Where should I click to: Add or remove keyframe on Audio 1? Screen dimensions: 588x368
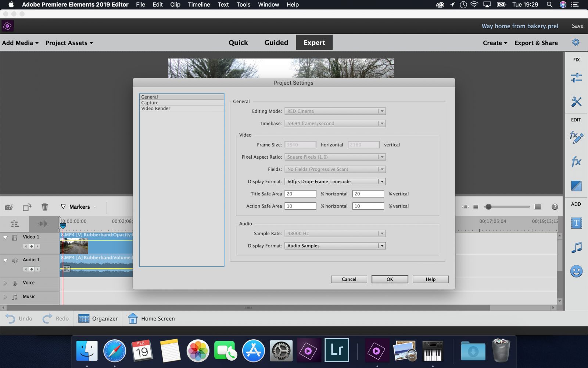coord(32,269)
